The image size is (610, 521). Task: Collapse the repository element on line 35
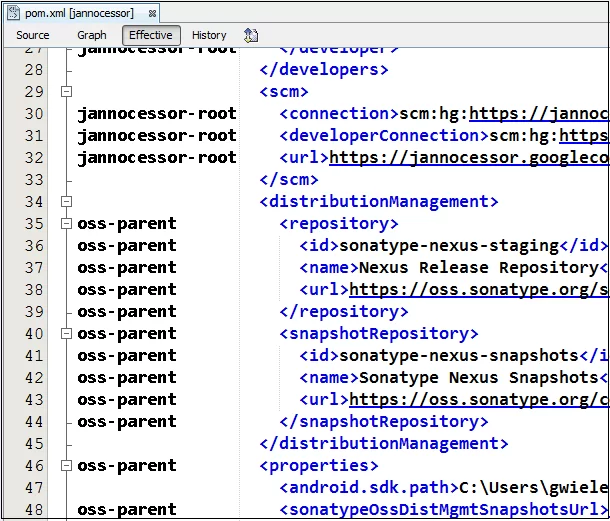click(67, 224)
